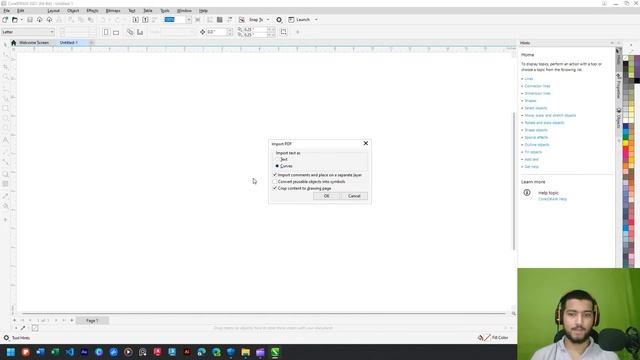Select the Text radio button

pyautogui.click(x=278, y=159)
